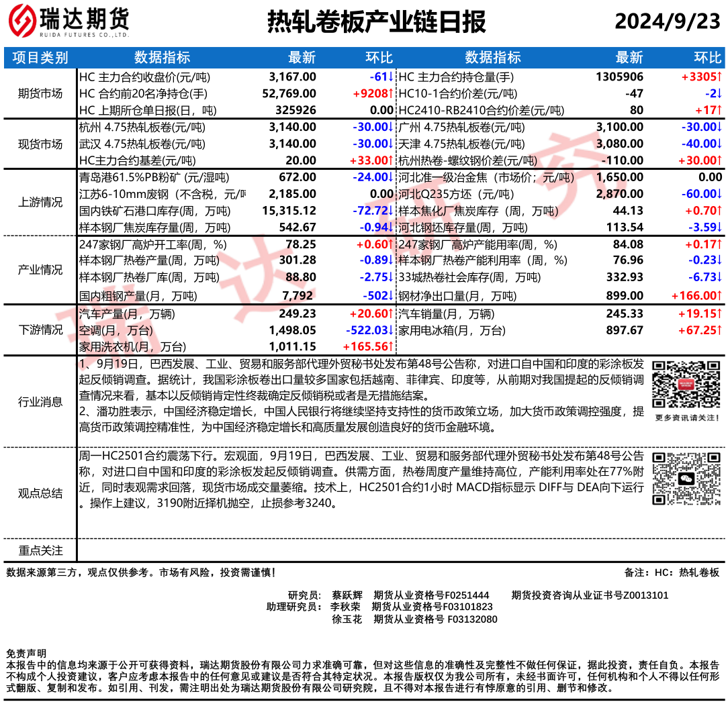The height and width of the screenshot is (704, 728).
Task: Click the down arrow beside -61 closing price change
Action: (390, 77)
